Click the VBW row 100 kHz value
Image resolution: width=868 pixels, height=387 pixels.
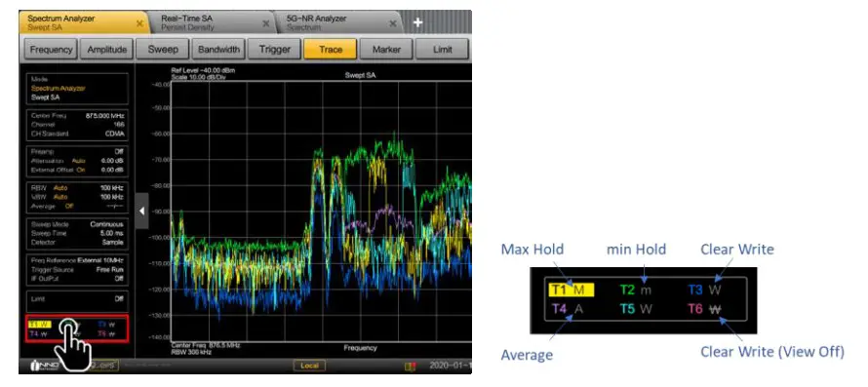112,197
